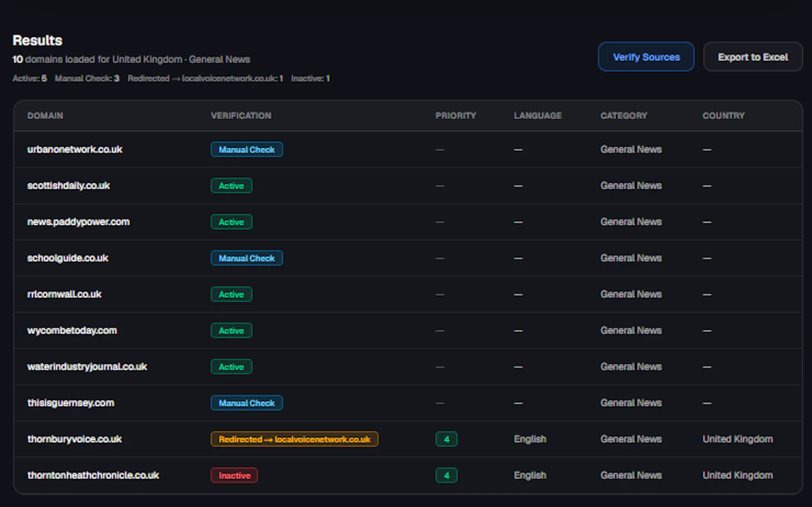This screenshot has width=812, height=507.
Task: Click the PRIORITY column header
Action: point(456,116)
